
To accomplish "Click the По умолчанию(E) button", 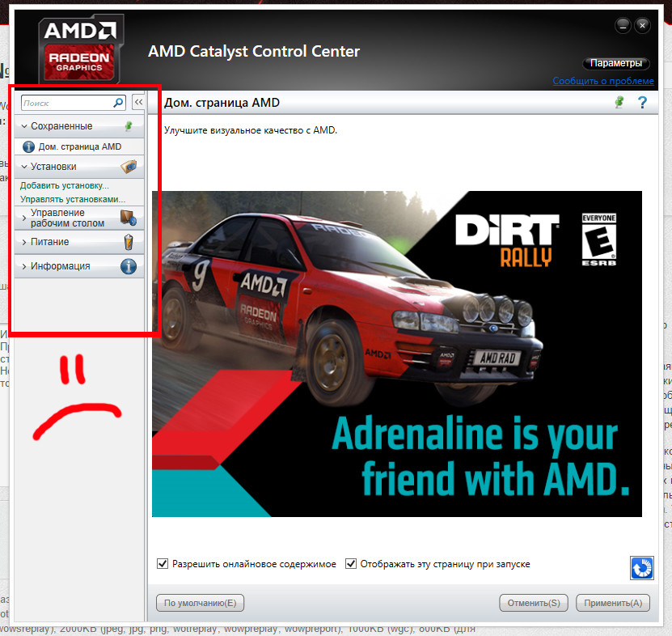I will click(x=200, y=603).
